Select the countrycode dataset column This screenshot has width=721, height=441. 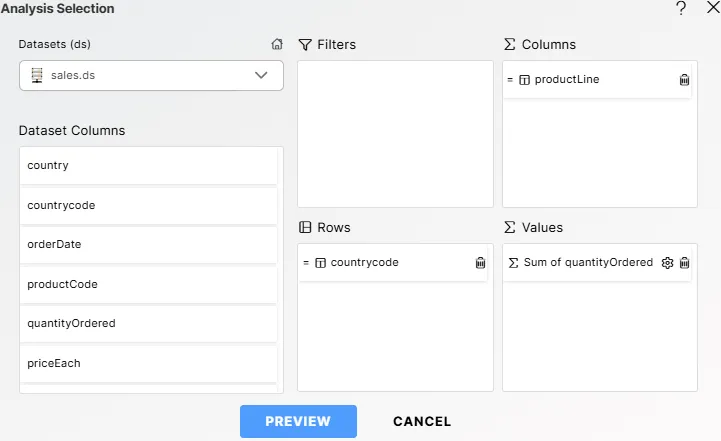148,205
